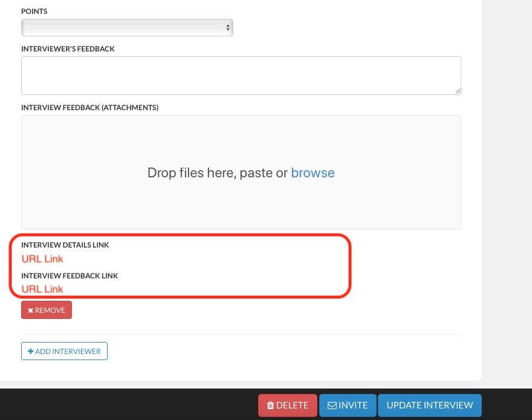Click the Update Interview button
Viewport: 532px width, 420px height.
pyautogui.click(x=429, y=405)
